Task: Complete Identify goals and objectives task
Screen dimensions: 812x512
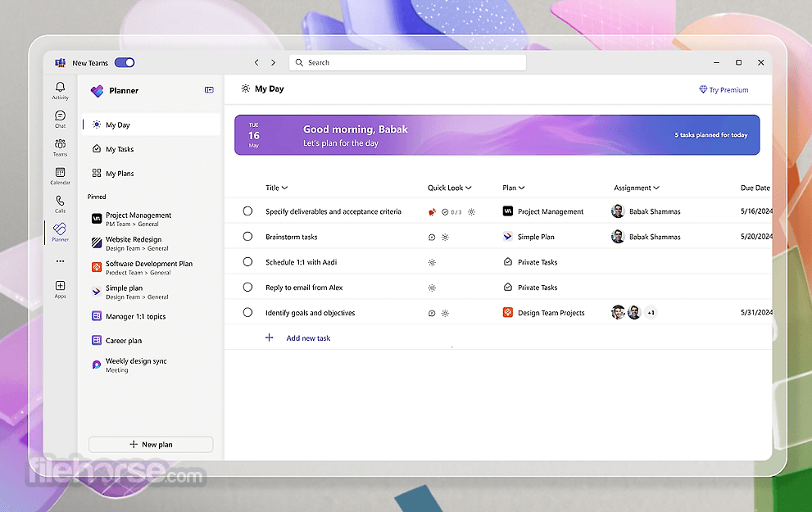Action: (x=247, y=313)
